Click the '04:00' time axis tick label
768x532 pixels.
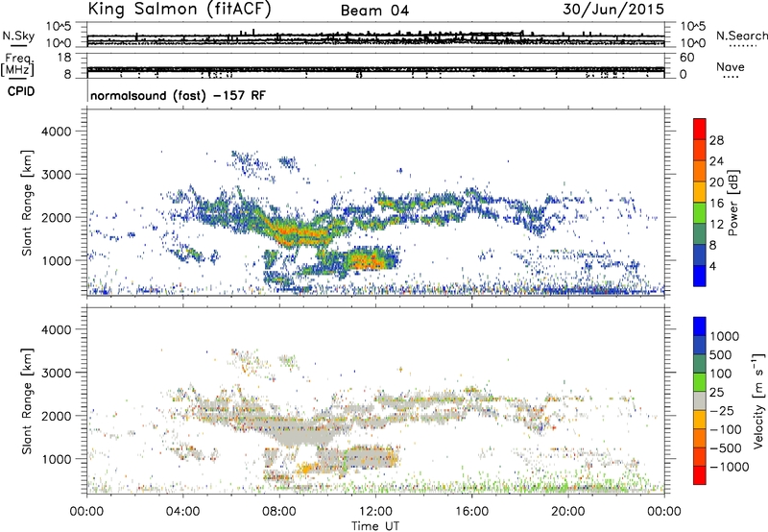pos(182,512)
